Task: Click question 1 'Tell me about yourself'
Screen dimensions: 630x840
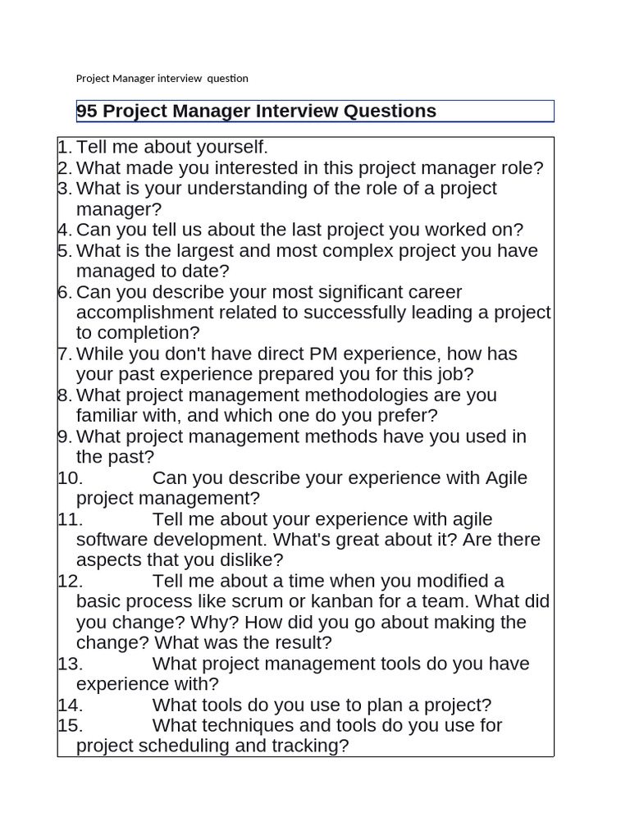Action: coord(172,147)
